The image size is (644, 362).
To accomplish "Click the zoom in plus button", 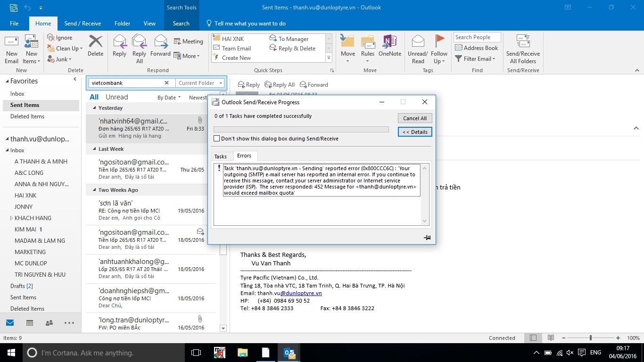I will pos(618,338).
